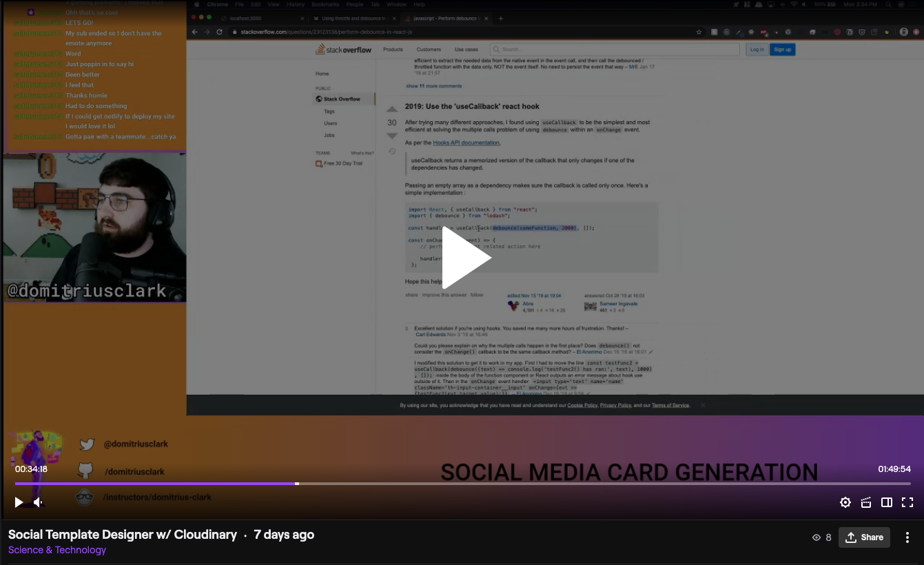Switch to theatre mode
The height and width of the screenshot is (565, 924).
887,502
